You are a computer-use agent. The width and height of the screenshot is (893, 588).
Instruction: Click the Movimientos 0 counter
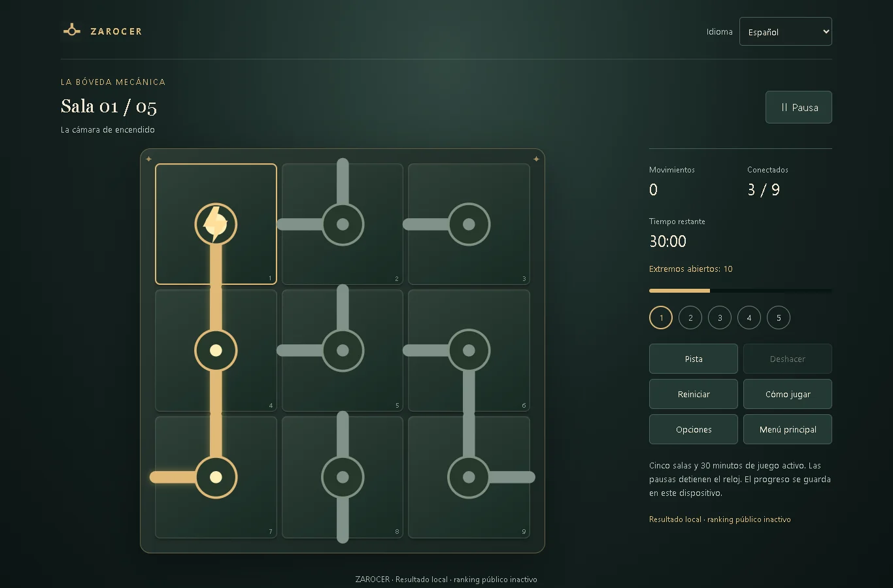click(x=672, y=182)
